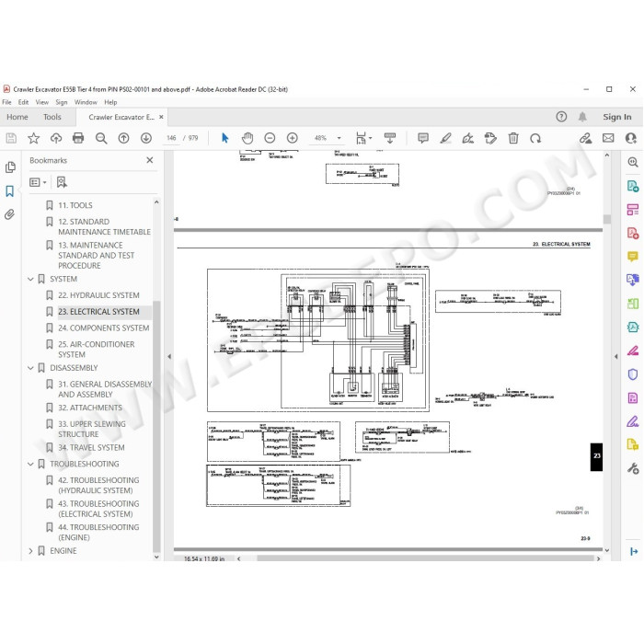
Task: Open the notifications bell
Action: pyautogui.click(x=582, y=117)
